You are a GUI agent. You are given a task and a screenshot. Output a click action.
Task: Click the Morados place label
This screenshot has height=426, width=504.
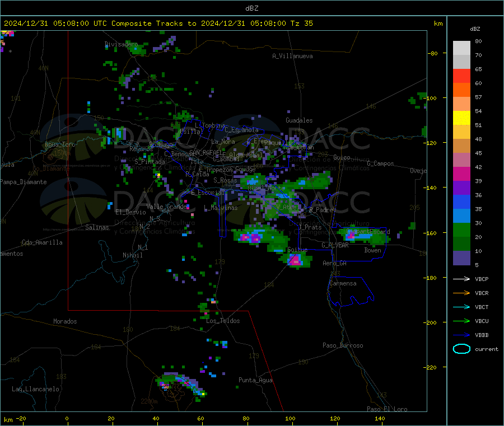(x=65, y=321)
